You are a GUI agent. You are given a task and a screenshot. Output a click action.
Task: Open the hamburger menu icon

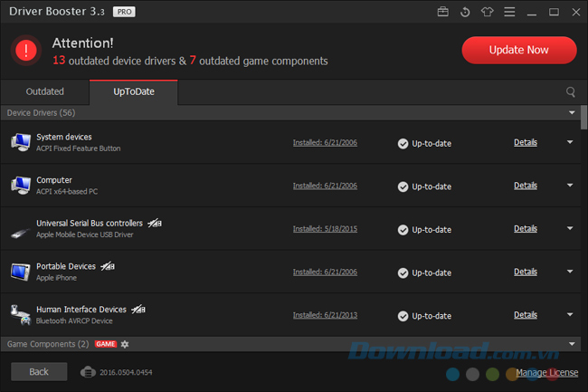point(509,12)
